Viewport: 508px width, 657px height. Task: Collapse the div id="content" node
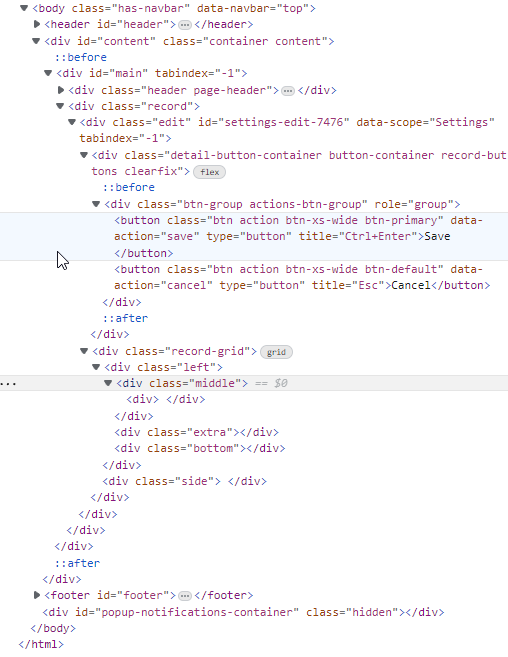pyautogui.click(x=36, y=41)
